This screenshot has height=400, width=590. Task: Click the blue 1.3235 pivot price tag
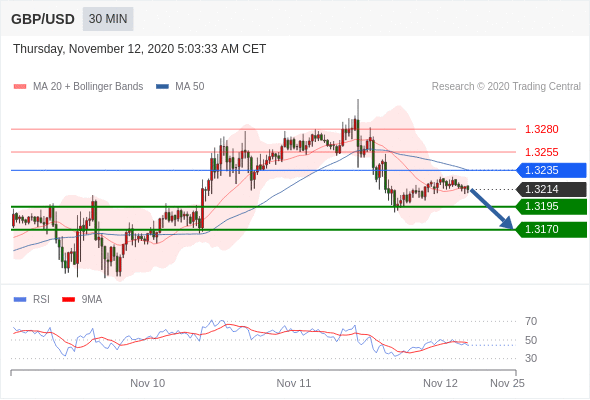[x=551, y=170]
